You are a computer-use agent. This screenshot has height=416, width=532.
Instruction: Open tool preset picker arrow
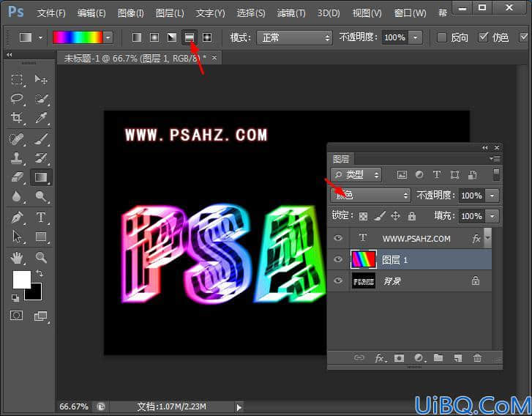point(40,37)
